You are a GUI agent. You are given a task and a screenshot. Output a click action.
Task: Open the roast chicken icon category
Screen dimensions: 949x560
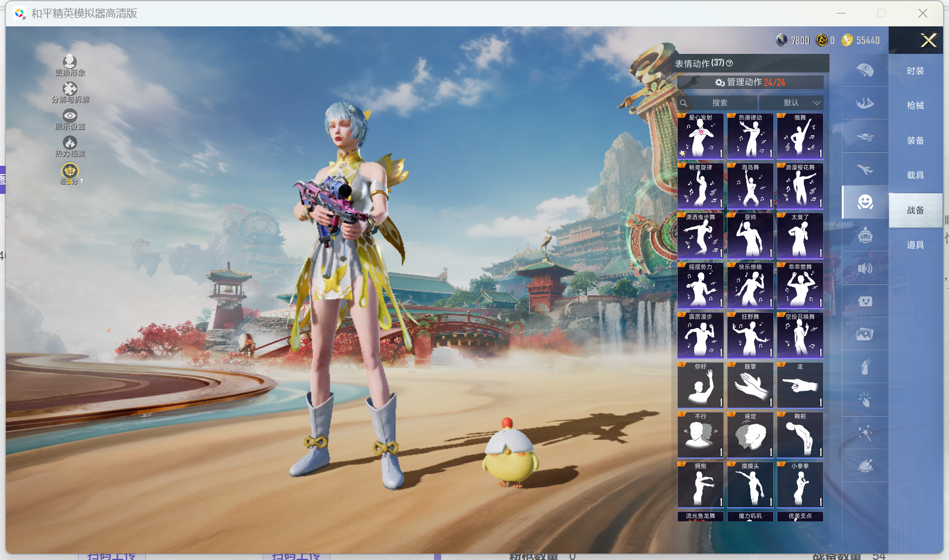865,466
